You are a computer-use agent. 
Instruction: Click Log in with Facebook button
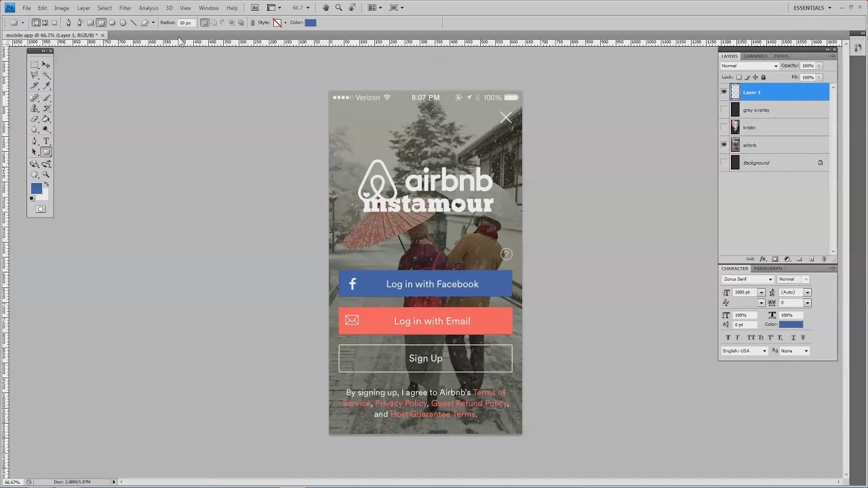pos(425,284)
